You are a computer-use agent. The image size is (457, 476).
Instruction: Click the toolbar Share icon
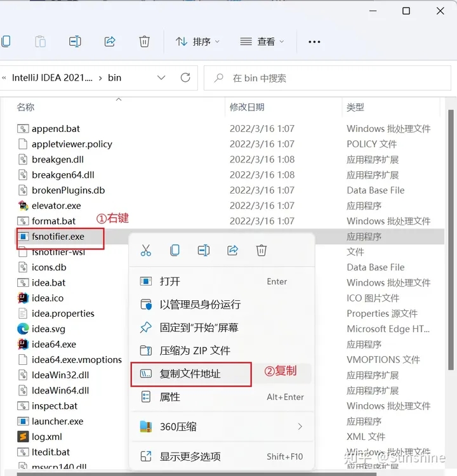pyautogui.click(x=110, y=41)
